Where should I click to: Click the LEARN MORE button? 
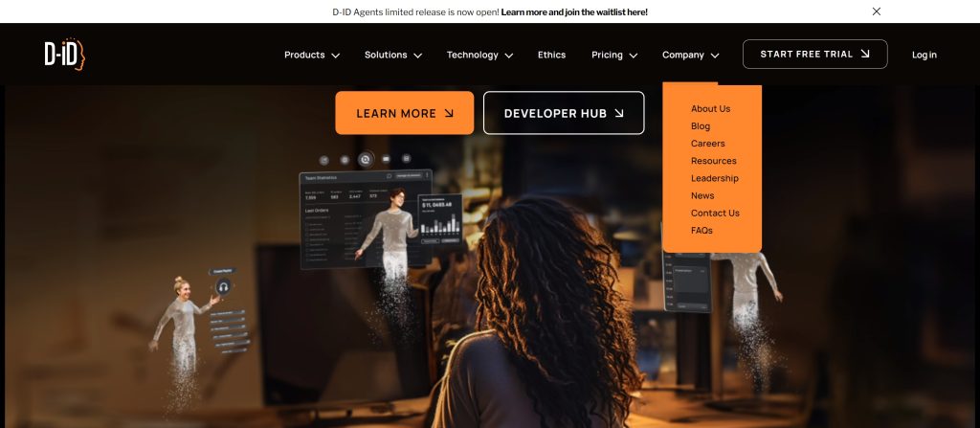405,113
